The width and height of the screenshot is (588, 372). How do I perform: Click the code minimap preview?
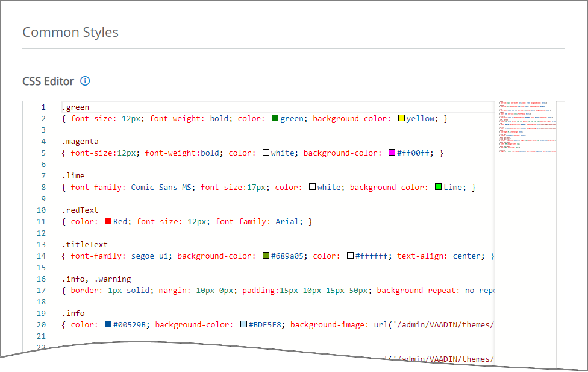pos(527,127)
